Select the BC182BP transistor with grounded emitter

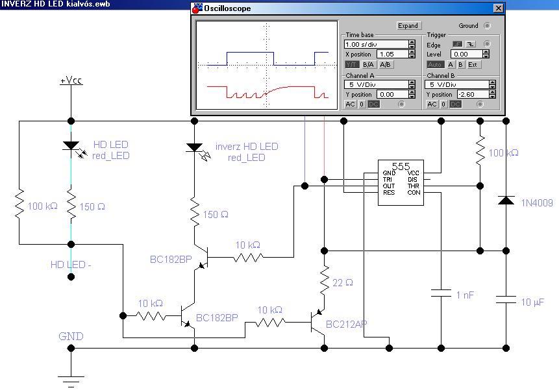[x=188, y=315]
